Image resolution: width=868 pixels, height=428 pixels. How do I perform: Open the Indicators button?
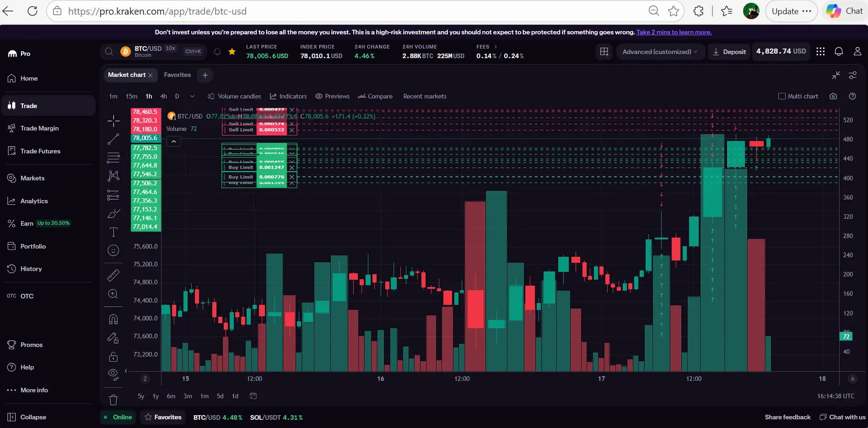[x=288, y=96]
